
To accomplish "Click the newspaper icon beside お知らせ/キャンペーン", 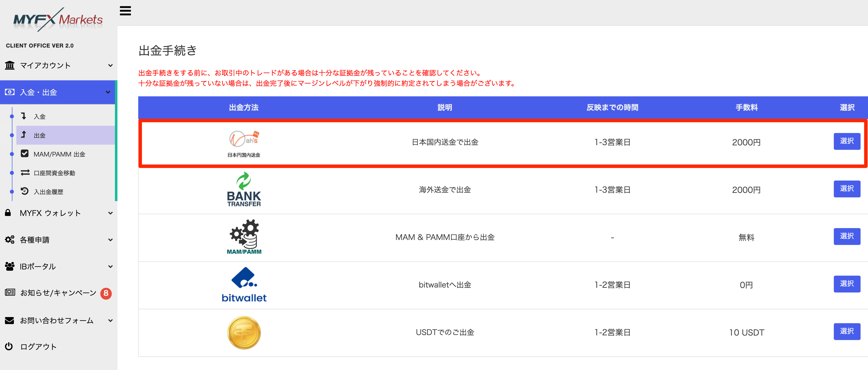I will click(x=10, y=292).
